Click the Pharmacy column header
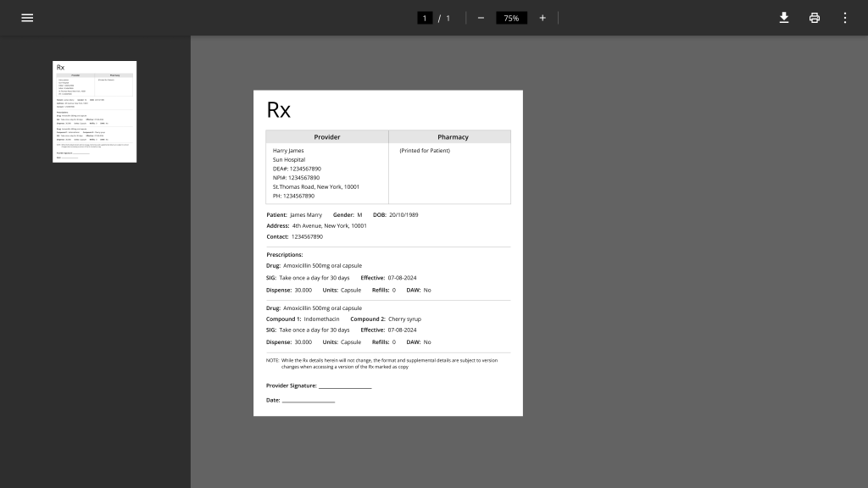The width and height of the screenshot is (868, 488). tap(453, 136)
